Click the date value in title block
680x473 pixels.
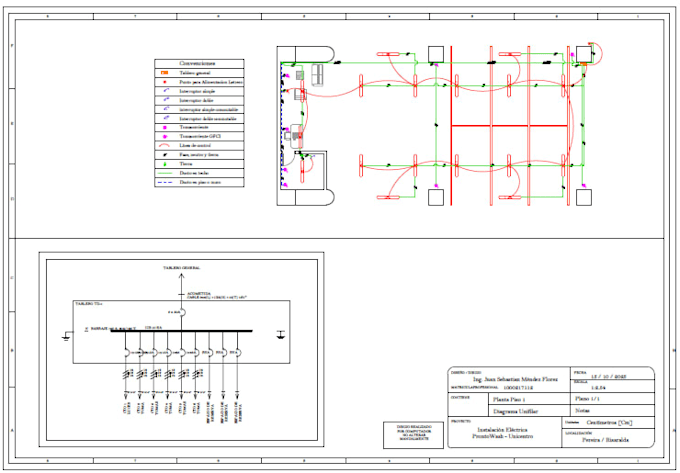[x=608, y=376]
